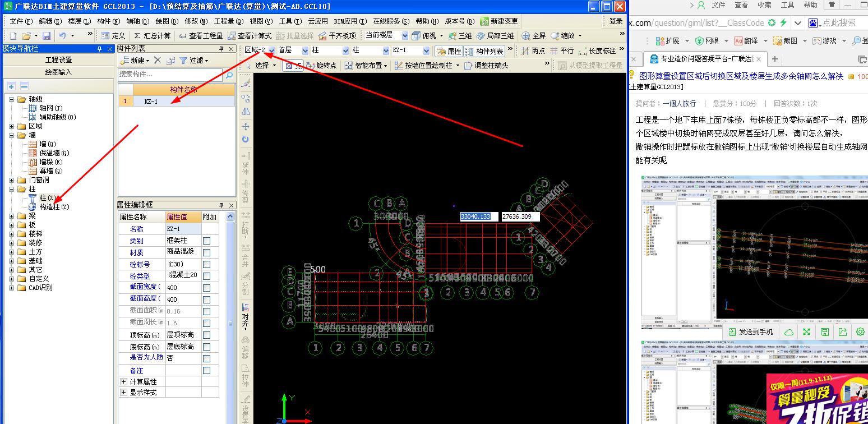Click 调整柱端头 tool
Screen dimensions: 868x424
click(486, 66)
